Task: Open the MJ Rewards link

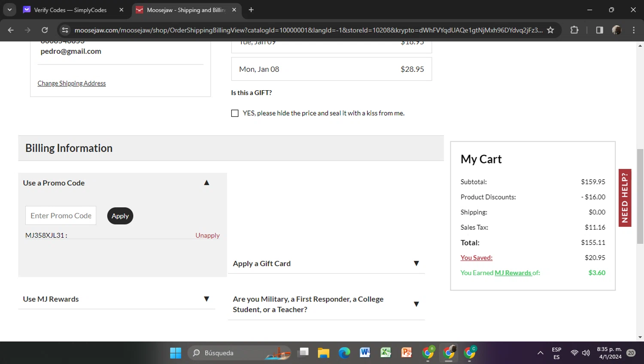Action: pos(513,273)
